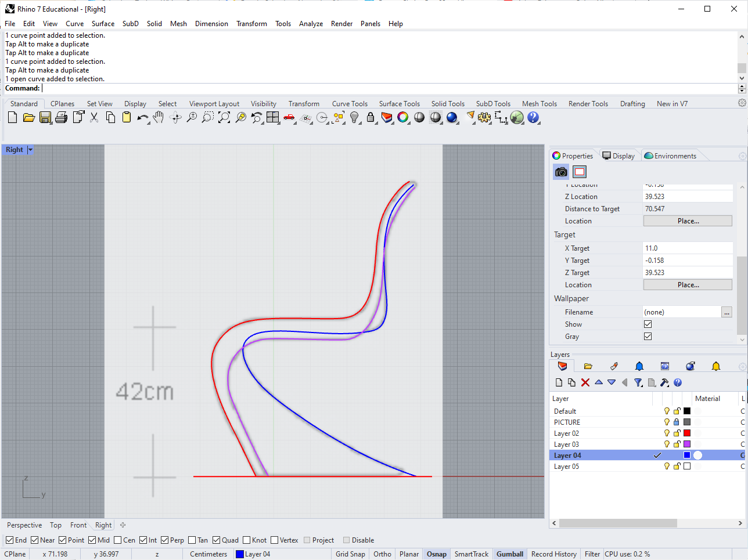Click the Target Location Place button
The image size is (748, 560).
(x=688, y=285)
